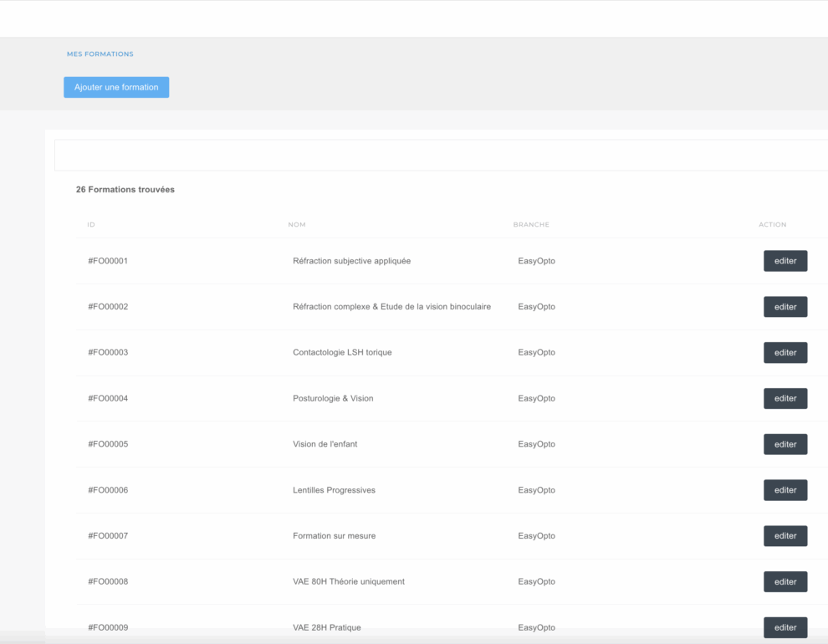Click the 26 Formations trouvées heading

pyautogui.click(x=125, y=190)
